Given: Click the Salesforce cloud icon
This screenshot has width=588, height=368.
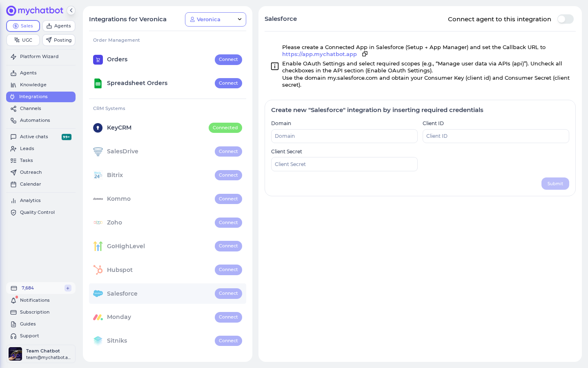Looking at the screenshot, I should (x=98, y=294).
